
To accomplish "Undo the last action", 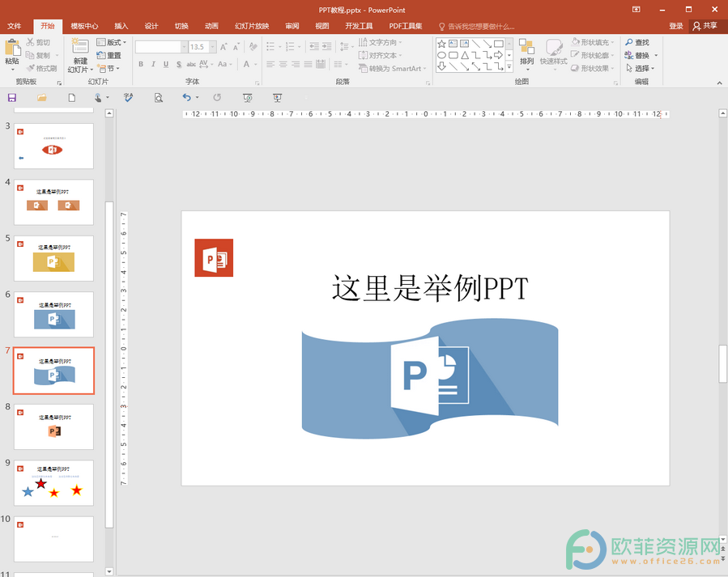I will click(186, 97).
